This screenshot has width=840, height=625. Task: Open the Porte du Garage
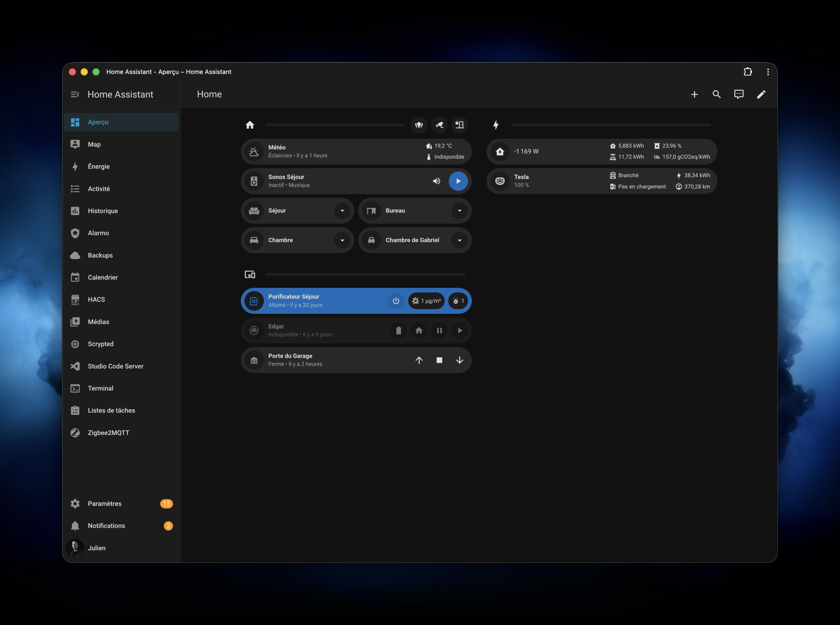click(419, 360)
